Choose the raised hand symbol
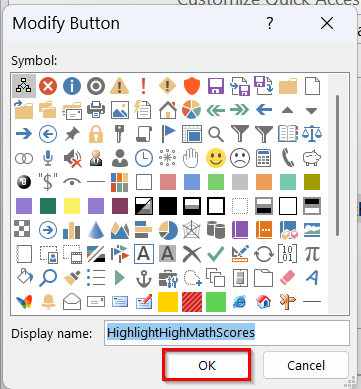This screenshot has height=389, width=361. (192, 158)
